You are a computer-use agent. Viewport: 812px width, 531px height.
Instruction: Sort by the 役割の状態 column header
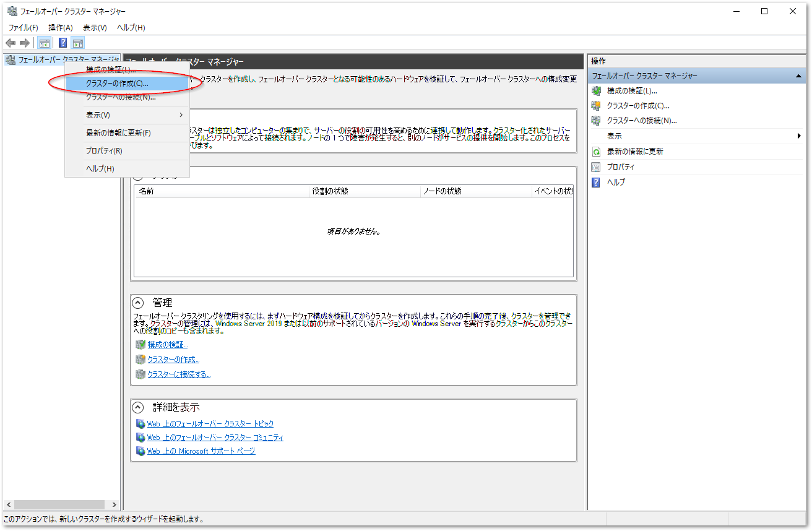click(x=365, y=191)
